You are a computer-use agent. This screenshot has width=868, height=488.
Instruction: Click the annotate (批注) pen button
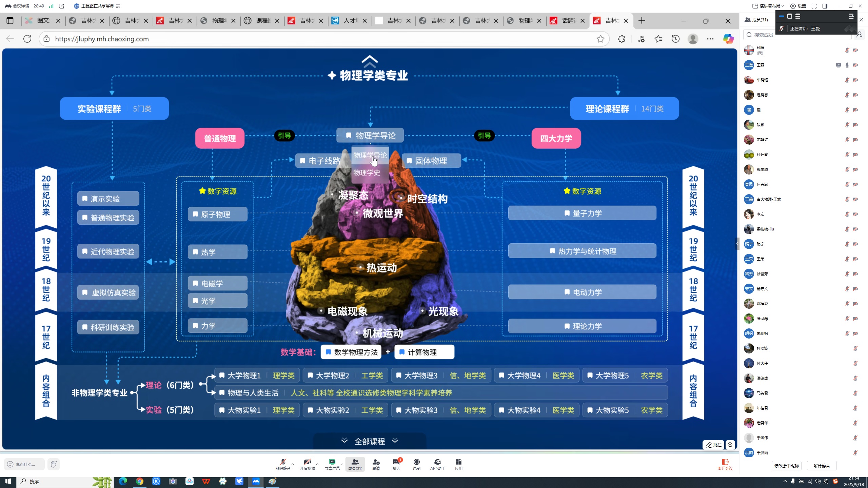tap(713, 445)
